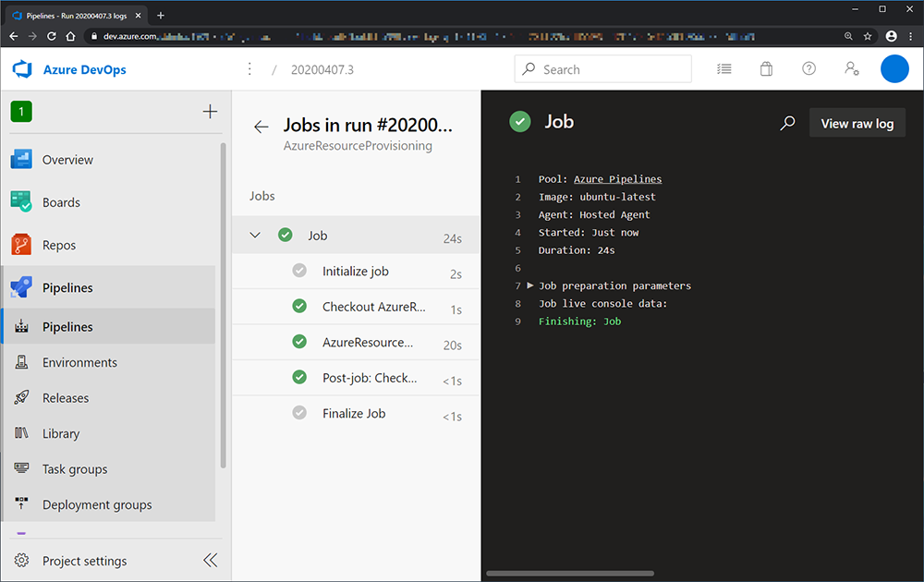The image size is (924, 582).
Task: Click the horizontal log scrollbar
Action: (570, 573)
